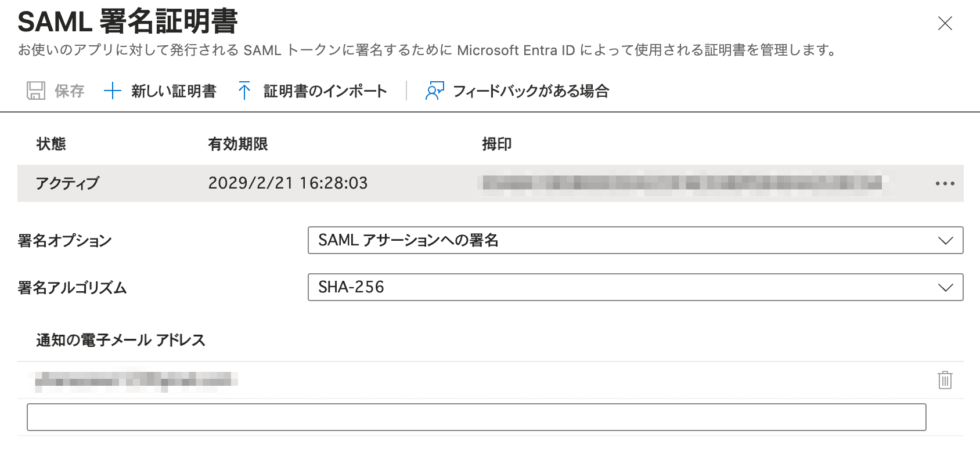
Task: Click 保存 to save changes
Action: 68,91
